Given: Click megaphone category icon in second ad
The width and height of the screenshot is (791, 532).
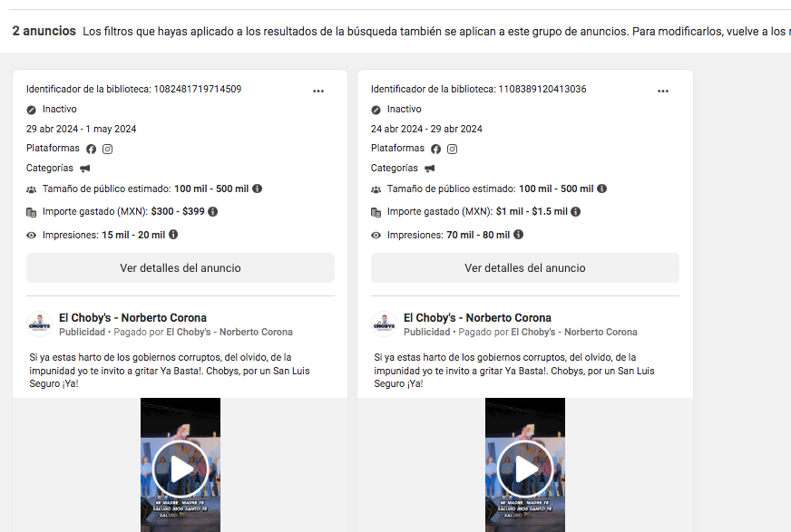Looking at the screenshot, I should pos(430,169).
